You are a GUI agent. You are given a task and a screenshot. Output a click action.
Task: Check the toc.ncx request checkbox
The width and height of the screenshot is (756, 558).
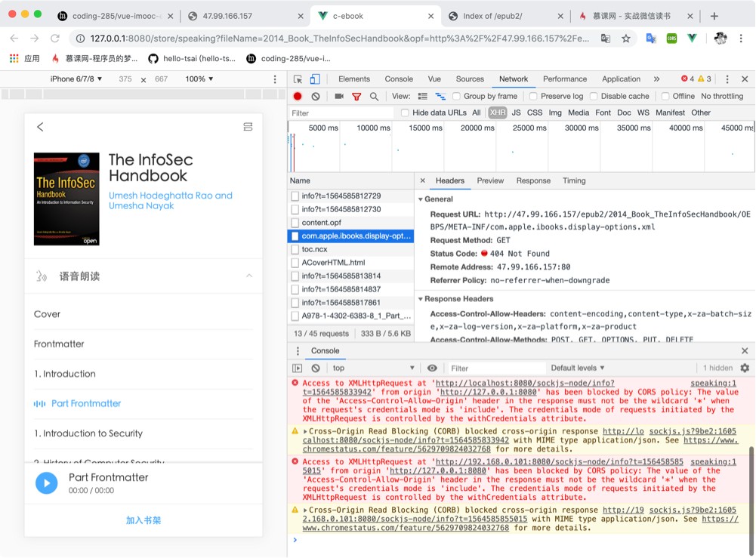tap(295, 250)
